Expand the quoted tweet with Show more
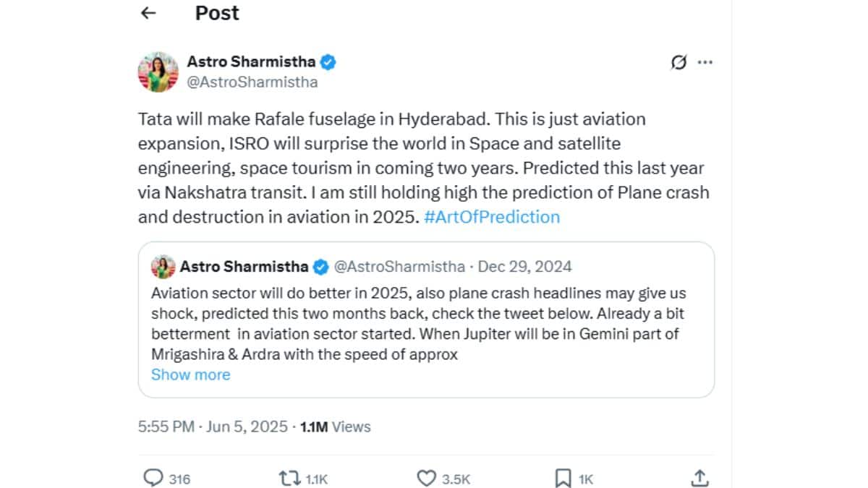The width and height of the screenshot is (868, 488). click(x=190, y=374)
